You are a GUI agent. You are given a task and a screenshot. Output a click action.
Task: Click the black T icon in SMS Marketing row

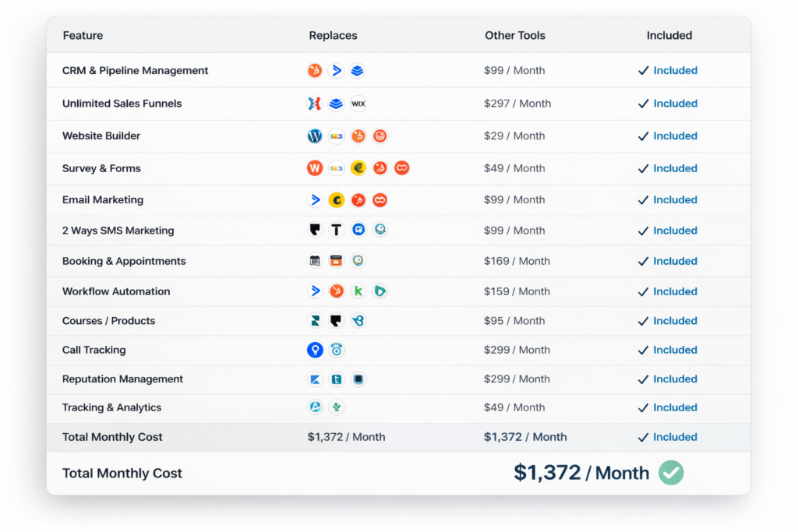tap(337, 230)
